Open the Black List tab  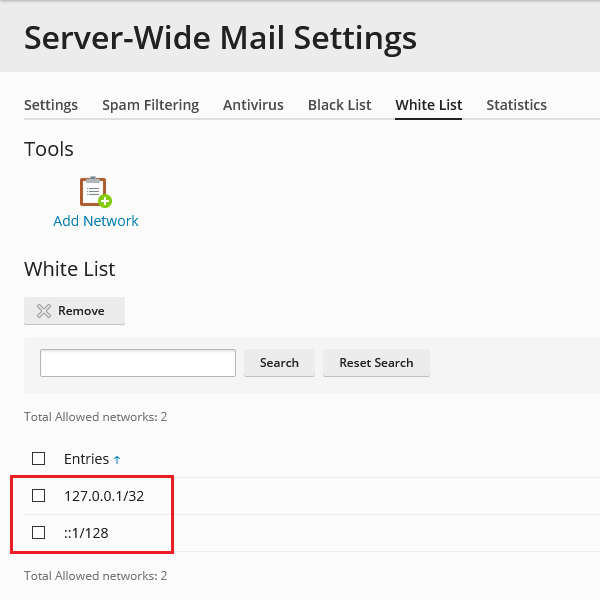tap(339, 105)
